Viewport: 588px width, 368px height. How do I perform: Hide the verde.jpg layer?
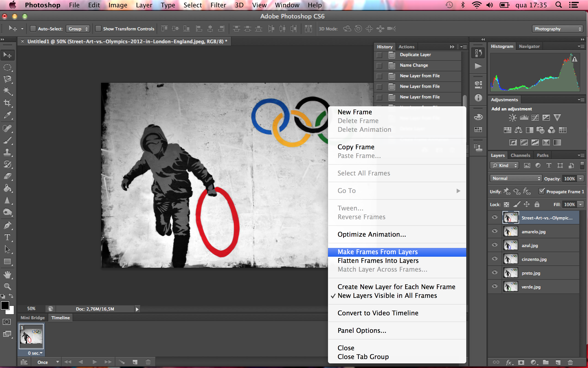pos(495,287)
